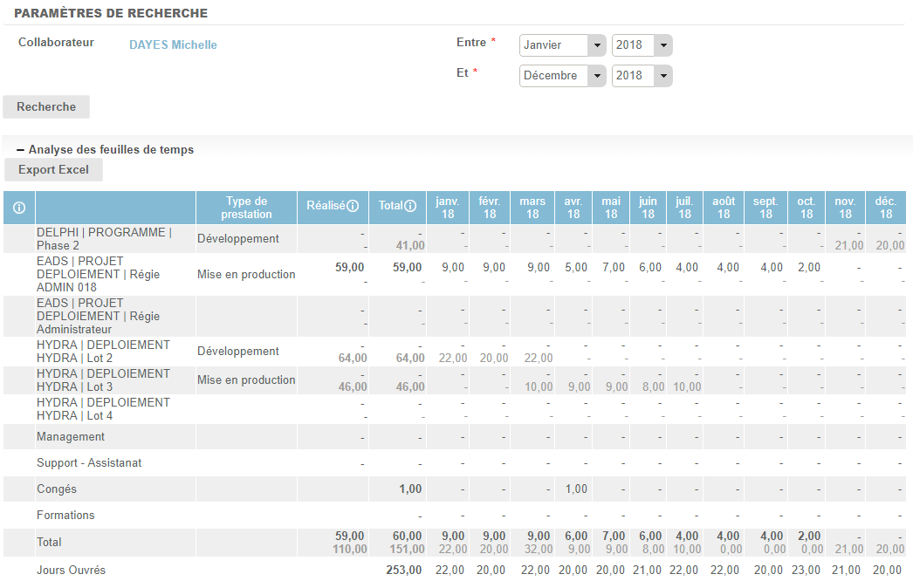Click the info icon in first table header
Viewport: 913px width, 588px height.
19,208
